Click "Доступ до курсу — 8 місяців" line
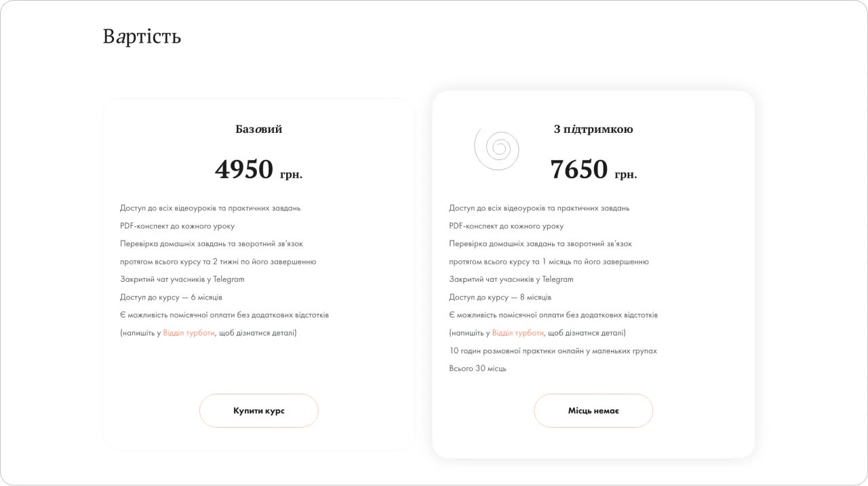 [500, 297]
